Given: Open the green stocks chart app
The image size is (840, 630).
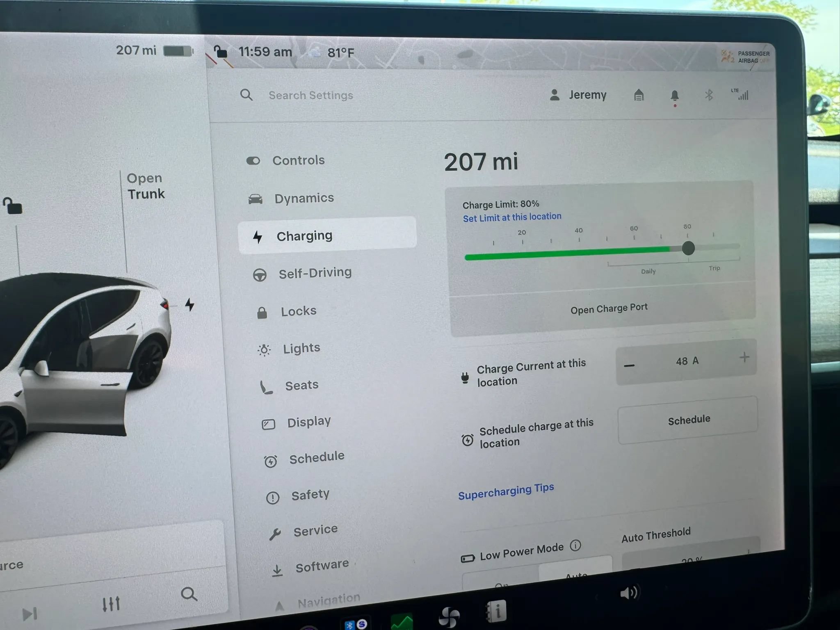Looking at the screenshot, I should pos(402,621).
